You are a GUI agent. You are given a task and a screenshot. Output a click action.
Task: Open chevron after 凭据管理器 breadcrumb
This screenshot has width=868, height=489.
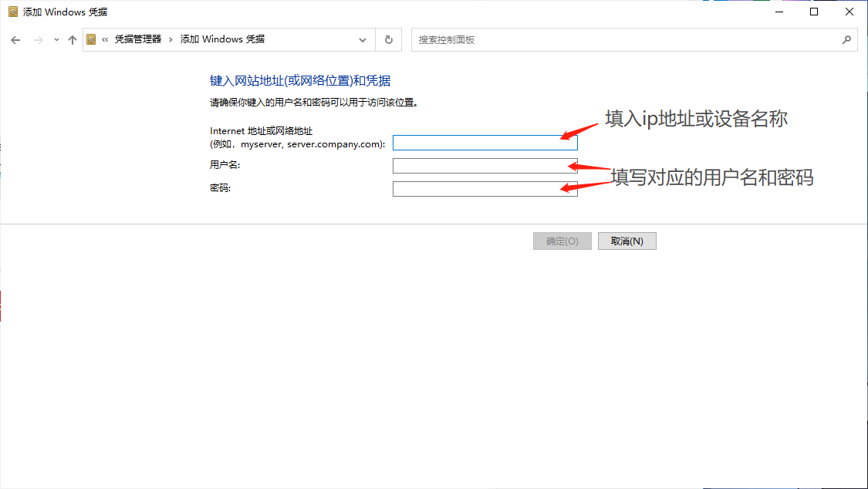tap(171, 39)
